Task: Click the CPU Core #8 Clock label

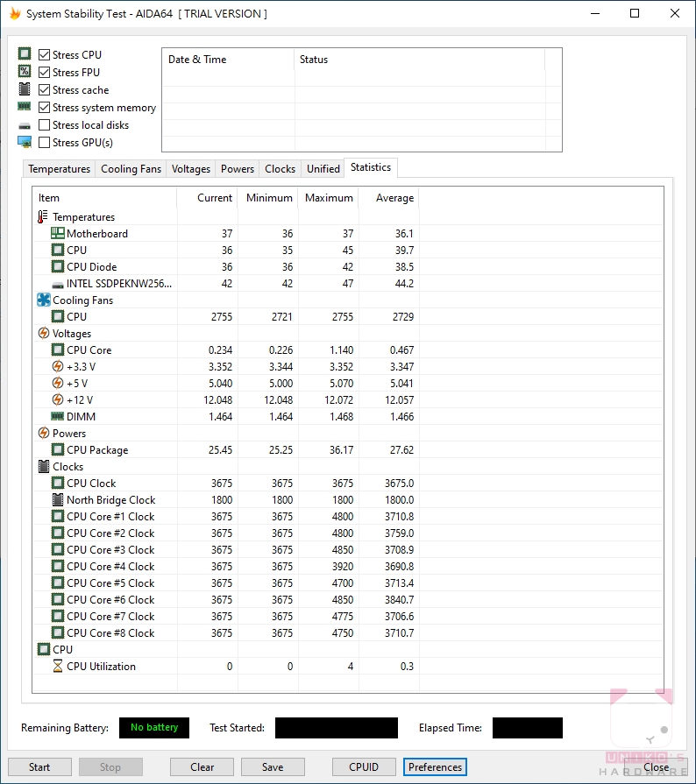Action: coord(110,633)
